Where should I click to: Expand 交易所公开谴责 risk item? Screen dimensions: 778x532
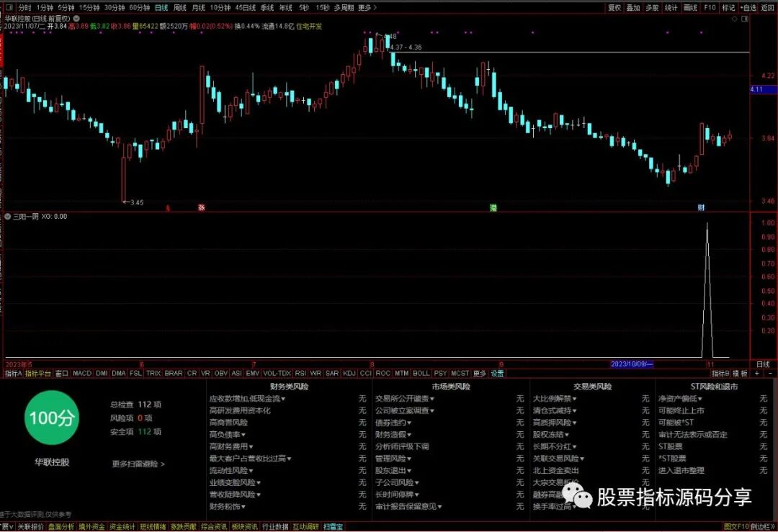[x=404, y=399]
